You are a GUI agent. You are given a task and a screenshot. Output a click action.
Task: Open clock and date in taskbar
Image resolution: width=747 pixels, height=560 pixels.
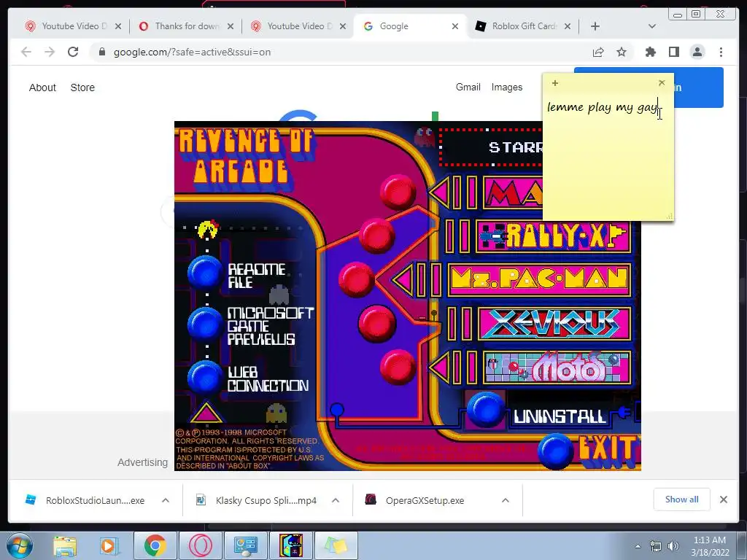coord(710,546)
